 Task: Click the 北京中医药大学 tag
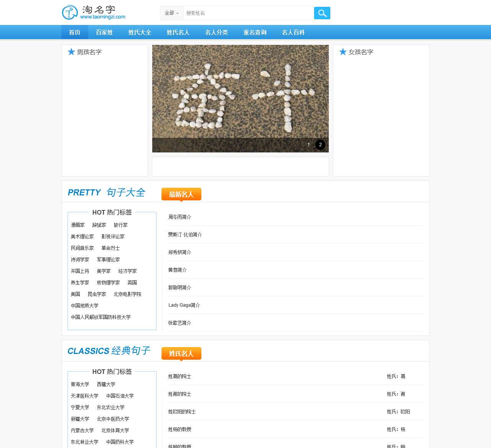tap(113, 419)
